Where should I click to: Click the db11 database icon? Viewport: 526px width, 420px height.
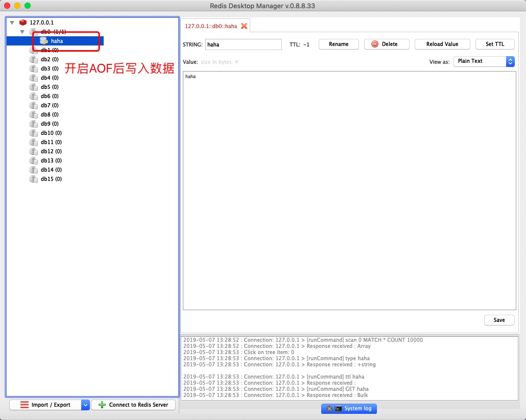pyautogui.click(x=34, y=142)
